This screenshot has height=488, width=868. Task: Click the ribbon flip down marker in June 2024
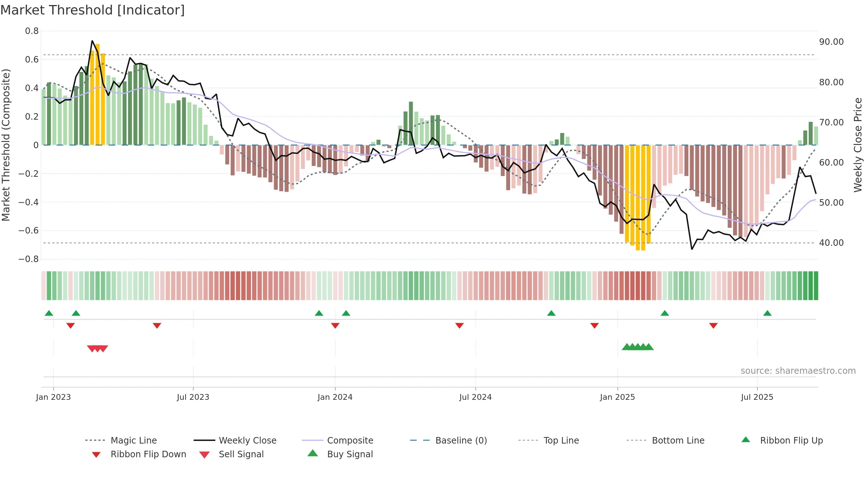460,326
